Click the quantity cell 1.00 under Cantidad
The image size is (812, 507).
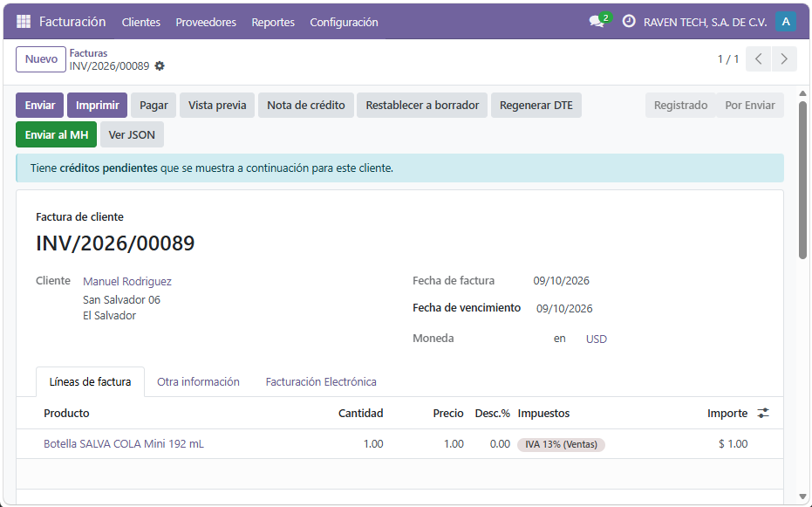(x=373, y=444)
